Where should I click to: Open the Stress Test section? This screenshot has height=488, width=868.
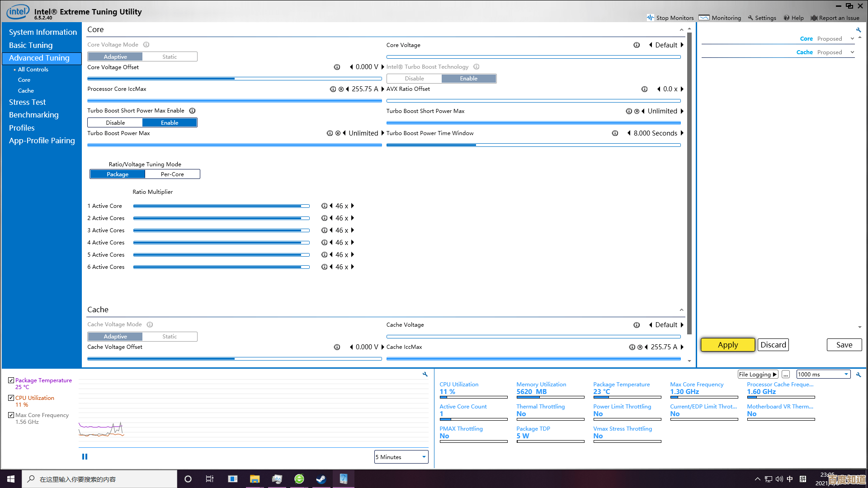(x=27, y=102)
